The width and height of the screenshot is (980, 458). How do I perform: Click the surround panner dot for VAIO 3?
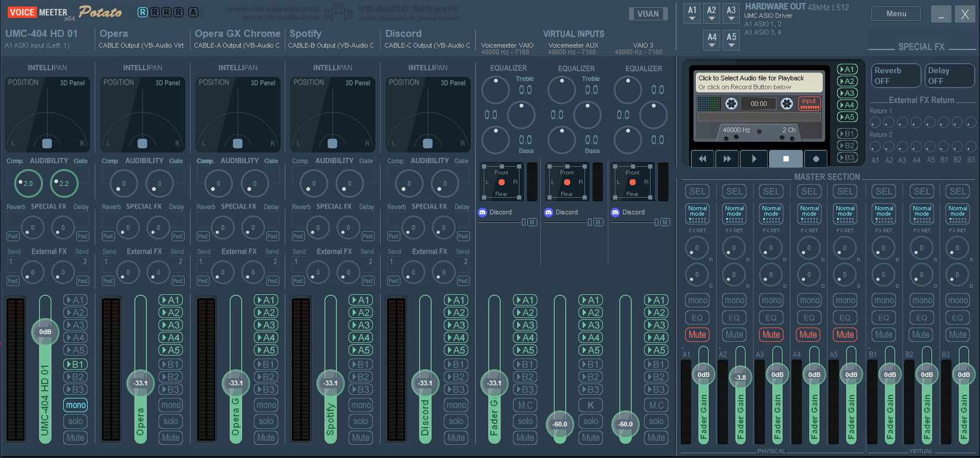click(633, 182)
